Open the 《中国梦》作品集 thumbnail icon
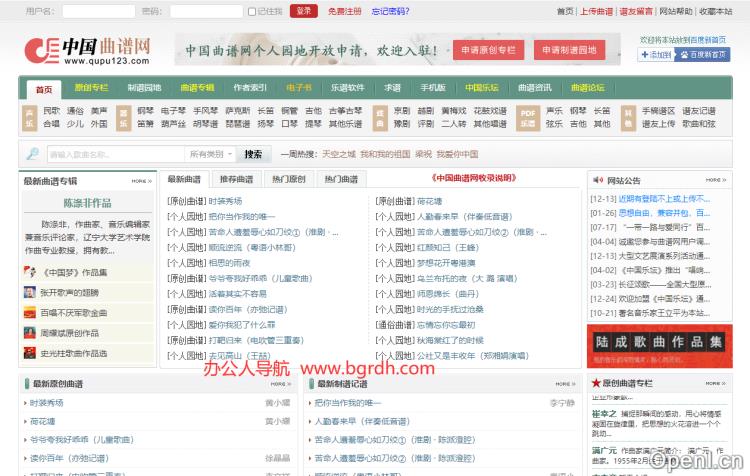The width and height of the screenshot is (750, 476). tap(30, 272)
